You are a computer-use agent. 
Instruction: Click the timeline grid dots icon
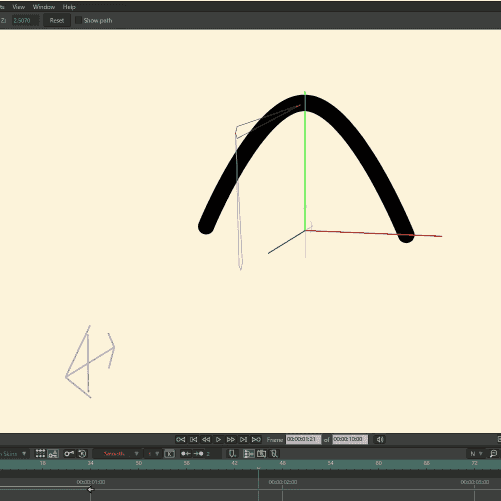[40, 453]
